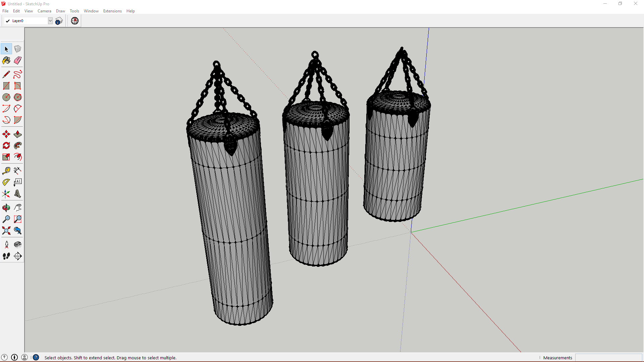Click the Entity Info toolbar button

coord(59,21)
